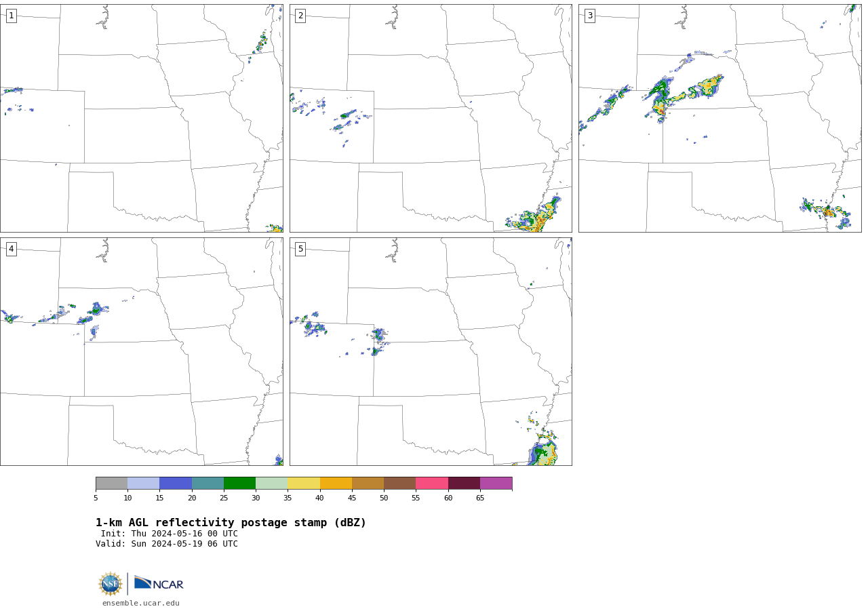
Task: Click the light blue 10-15 dBZ swatch
Action: click(x=143, y=483)
